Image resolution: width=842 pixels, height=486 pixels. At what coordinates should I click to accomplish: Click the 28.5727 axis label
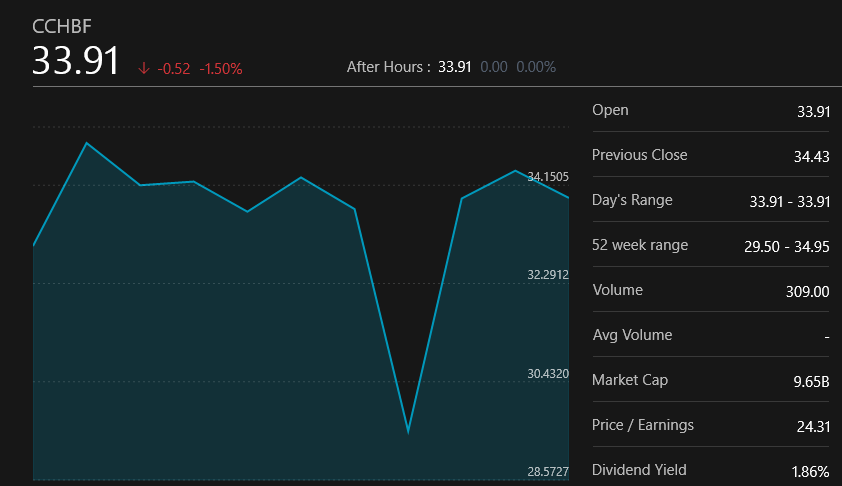pyautogui.click(x=548, y=472)
